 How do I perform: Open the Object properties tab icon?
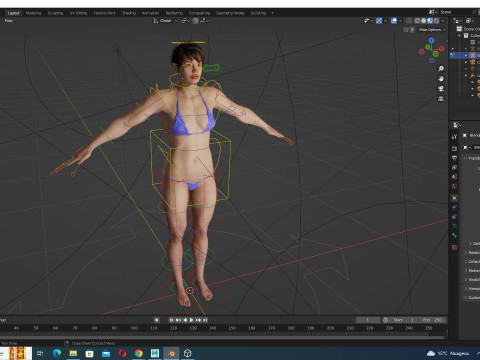tap(454, 198)
